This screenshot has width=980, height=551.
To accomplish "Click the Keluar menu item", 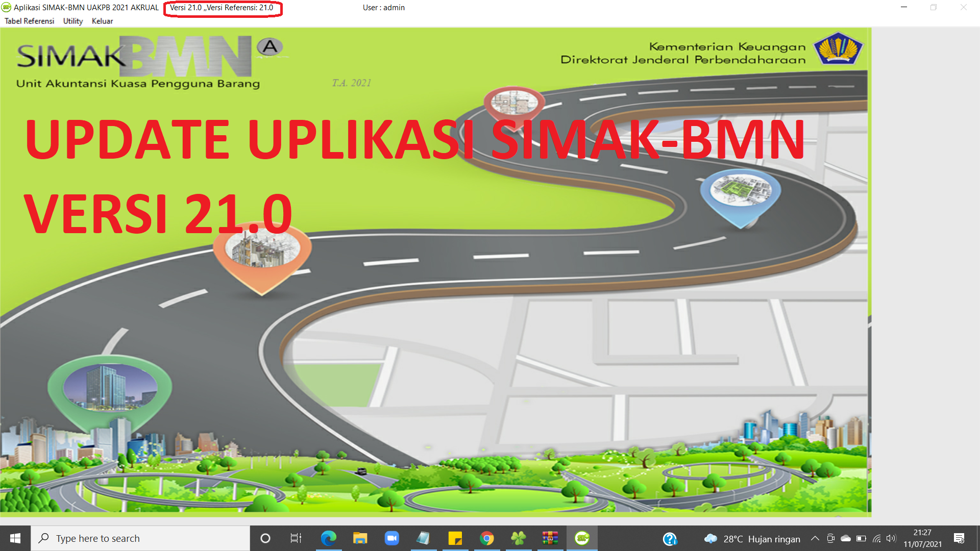I will (x=102, y=21).
